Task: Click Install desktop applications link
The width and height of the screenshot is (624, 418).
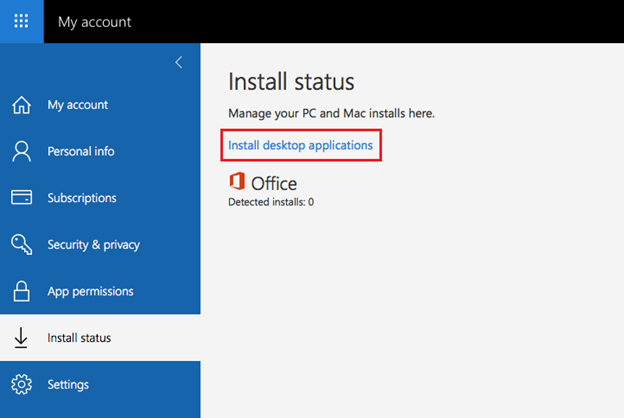Action: coord(300,145)
